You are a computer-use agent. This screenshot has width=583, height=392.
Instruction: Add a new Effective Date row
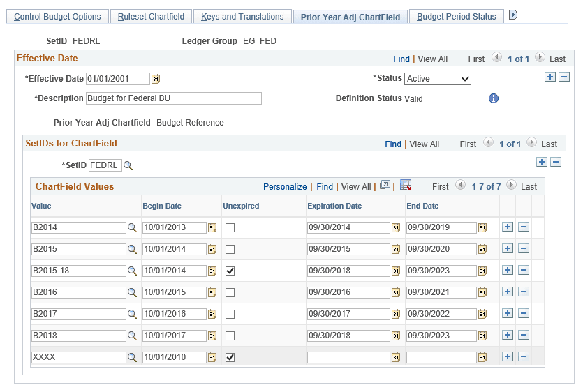coord(550,77)
